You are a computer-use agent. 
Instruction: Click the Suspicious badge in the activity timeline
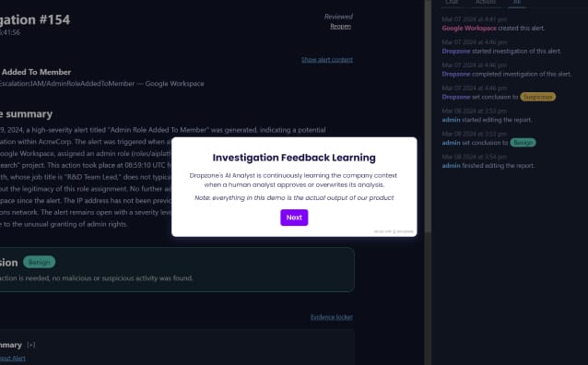point(537,97)
